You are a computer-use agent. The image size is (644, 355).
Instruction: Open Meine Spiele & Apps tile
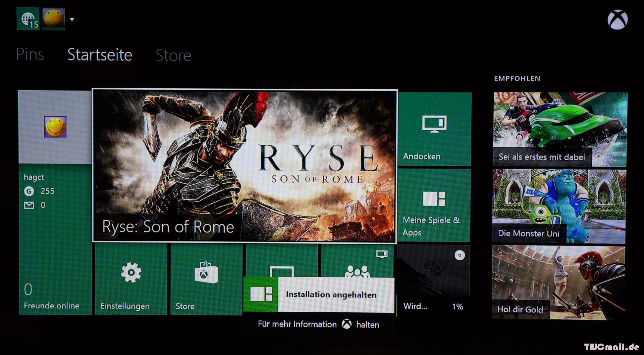[x=434, y=206]
